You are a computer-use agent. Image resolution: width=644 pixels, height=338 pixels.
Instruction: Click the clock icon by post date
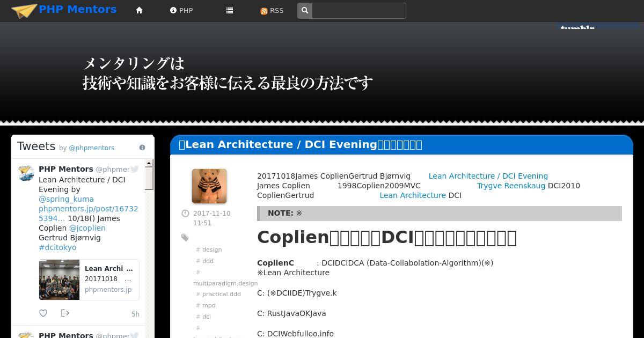(185, 214)
